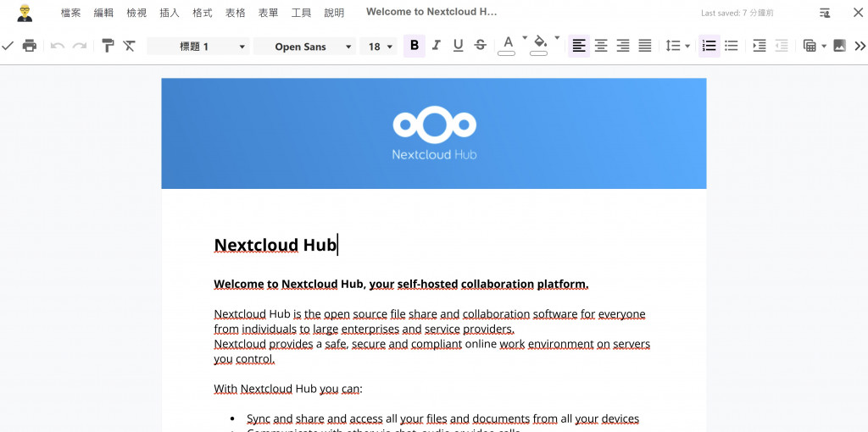Open highlight color dropdown arrow

pyautogui.click(x=557, y=38)
